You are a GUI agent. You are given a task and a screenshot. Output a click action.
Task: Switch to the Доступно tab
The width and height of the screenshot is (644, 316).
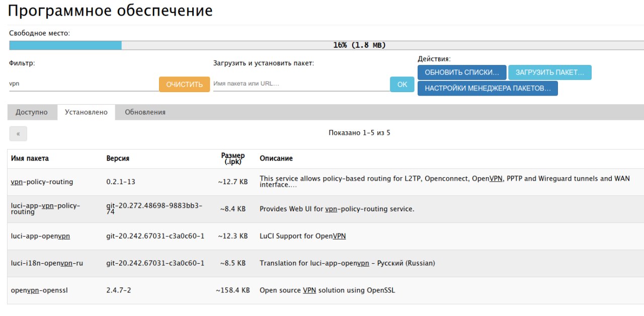click(32, 112)
